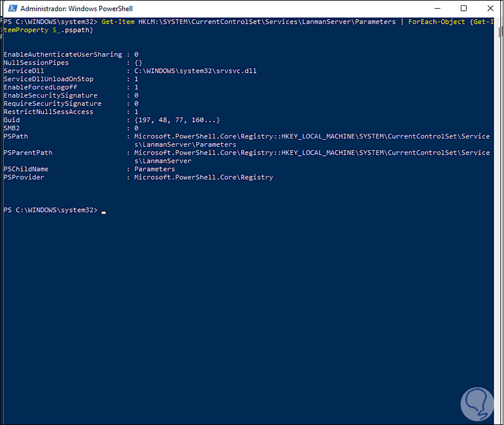Click the path 'C:\WINDOWS\system32\srvsvc.dll'

tap(195, 71)
